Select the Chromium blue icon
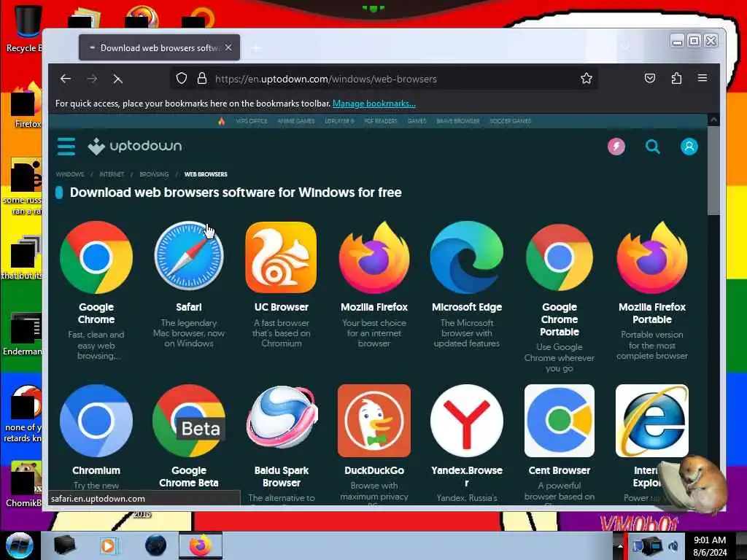Screen dimensions: 747x560 coord(96,421)
